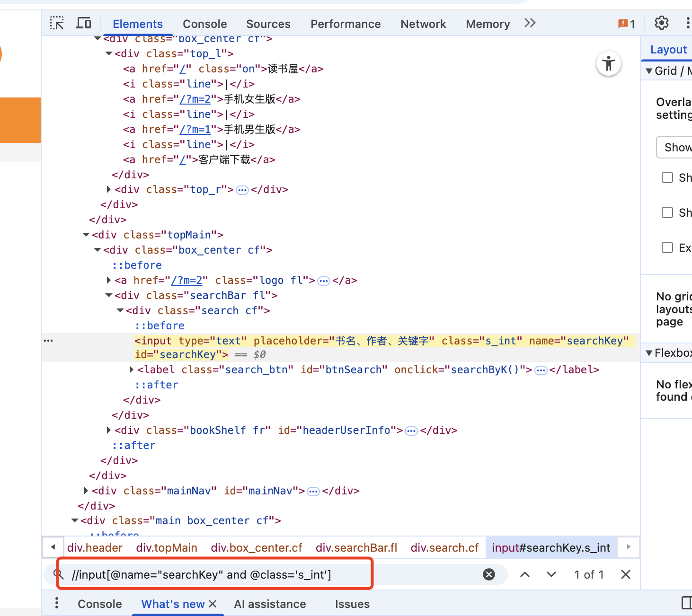Follow the /?m=1 href link
This screenshot has width=692, height=616.
pyautogui.click(x=195, y=130)
